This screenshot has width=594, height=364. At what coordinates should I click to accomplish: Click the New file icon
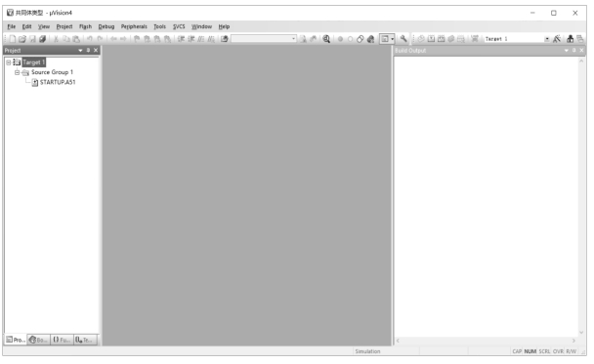click(13, 39)
